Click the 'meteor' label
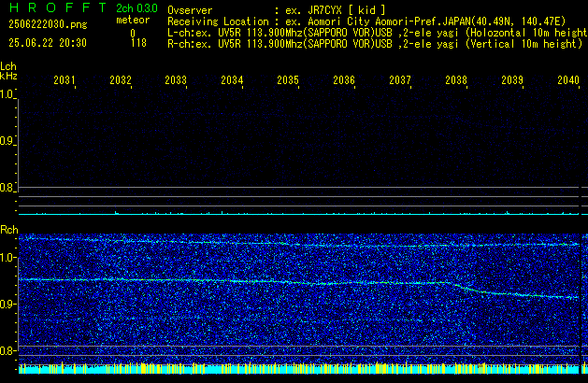Screen dimensions: 588x383 point(133,20)
